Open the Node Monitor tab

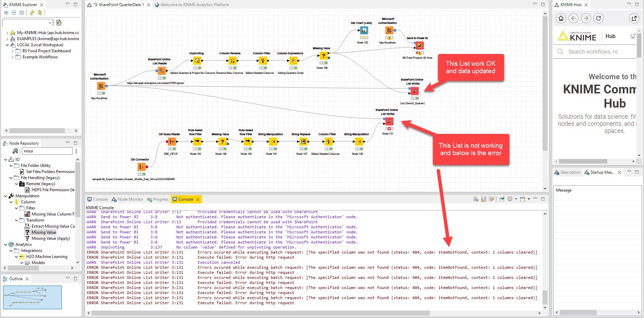click(x=127, y=199)
